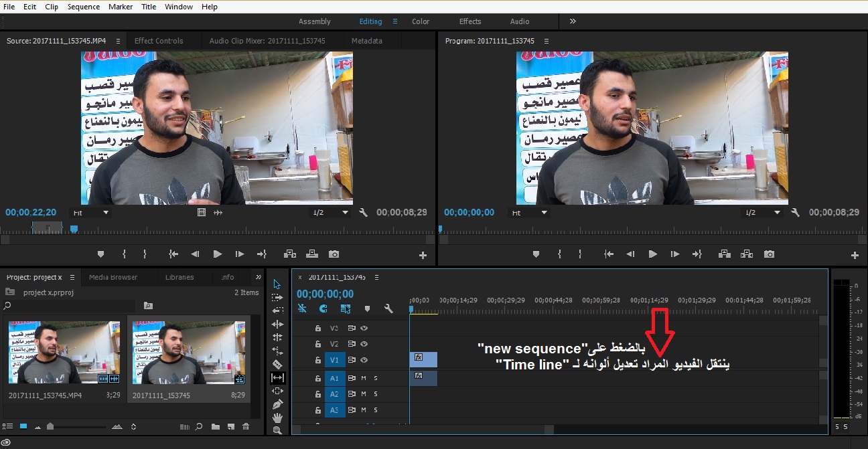Toggle lock on track V3
Viewport: 868px width, 449px height.
tap(318, 328)
